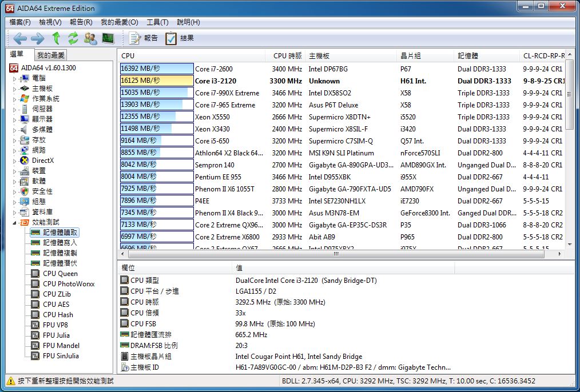
Task: Select the 組態 configuration icon in the tree
Action: click(x=25, y=202)
